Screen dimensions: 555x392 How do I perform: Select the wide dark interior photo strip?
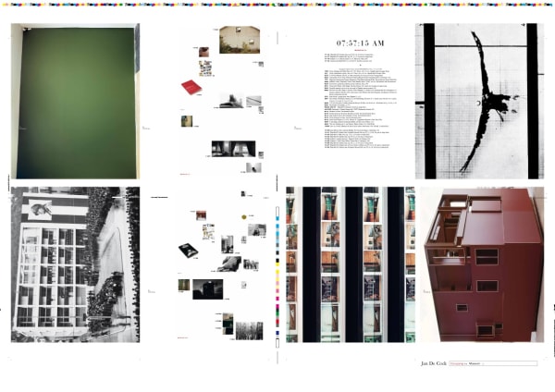[x=231, y=147]
